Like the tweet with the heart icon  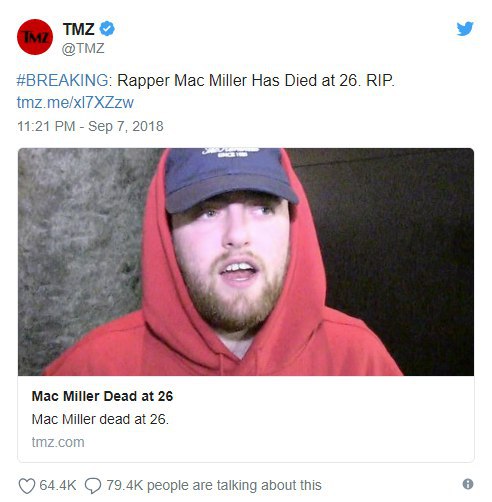pos(27,486)
